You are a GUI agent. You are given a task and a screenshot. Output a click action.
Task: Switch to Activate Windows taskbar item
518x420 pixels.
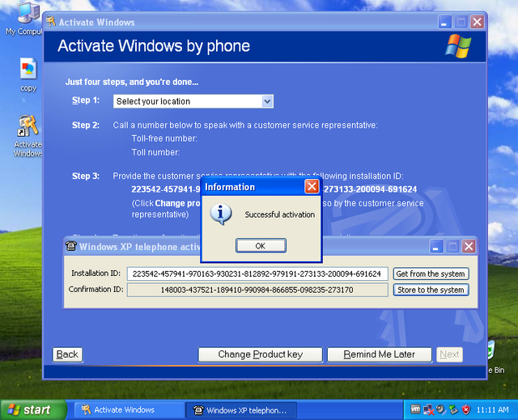[129, 410]
